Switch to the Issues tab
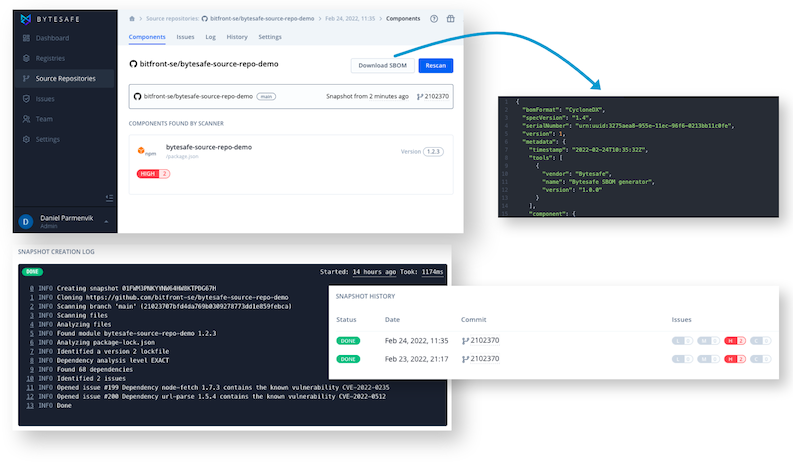 point(185,37)
